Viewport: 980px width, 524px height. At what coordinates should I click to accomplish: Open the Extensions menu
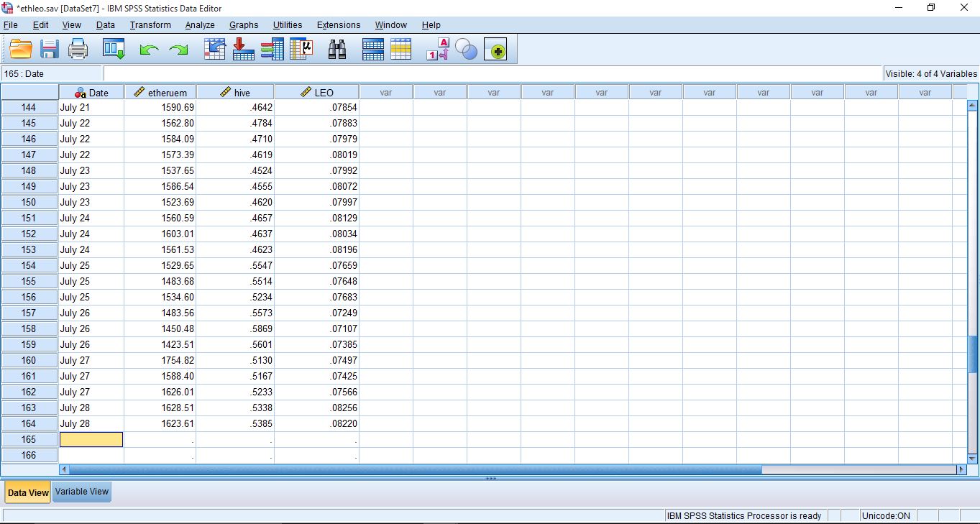click(339, 25)
